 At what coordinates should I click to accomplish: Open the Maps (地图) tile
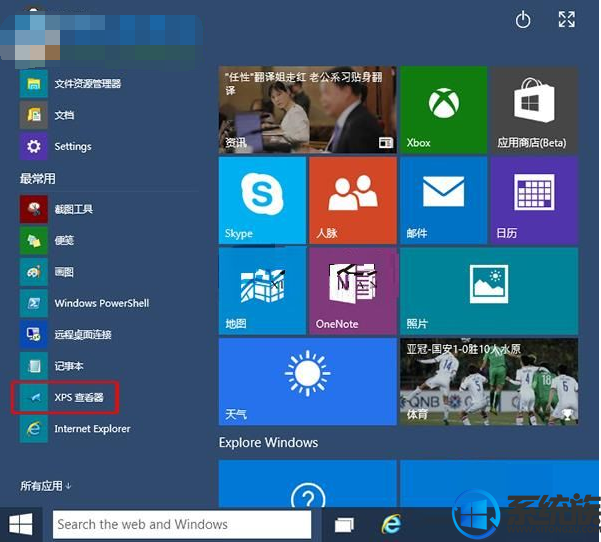[262, 291]
